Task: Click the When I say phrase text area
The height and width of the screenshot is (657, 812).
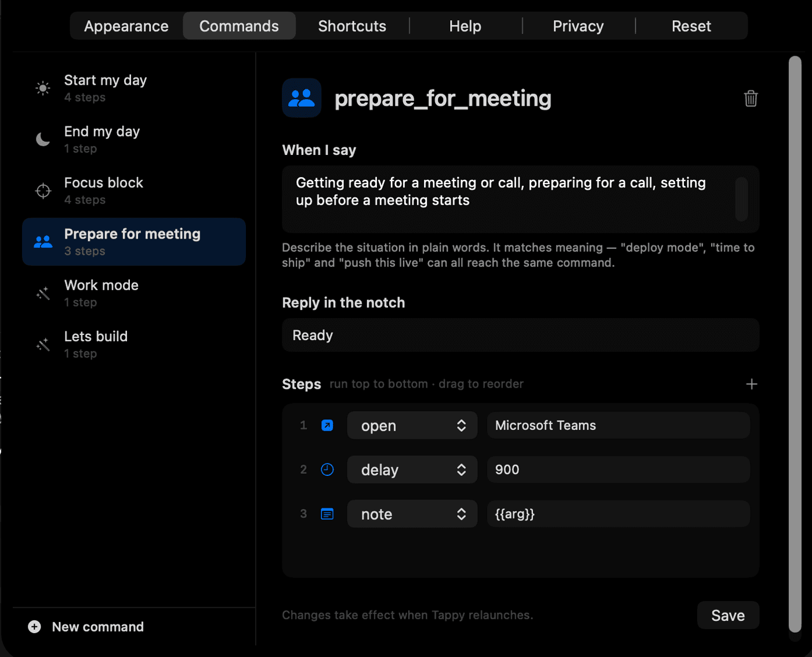Action: [x=520, y=199]
